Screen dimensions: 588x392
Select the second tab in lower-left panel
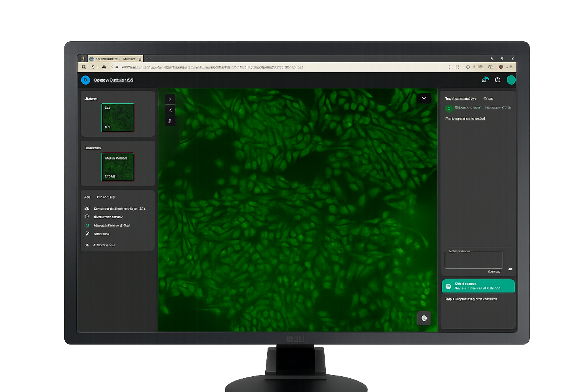pos(106,197)
